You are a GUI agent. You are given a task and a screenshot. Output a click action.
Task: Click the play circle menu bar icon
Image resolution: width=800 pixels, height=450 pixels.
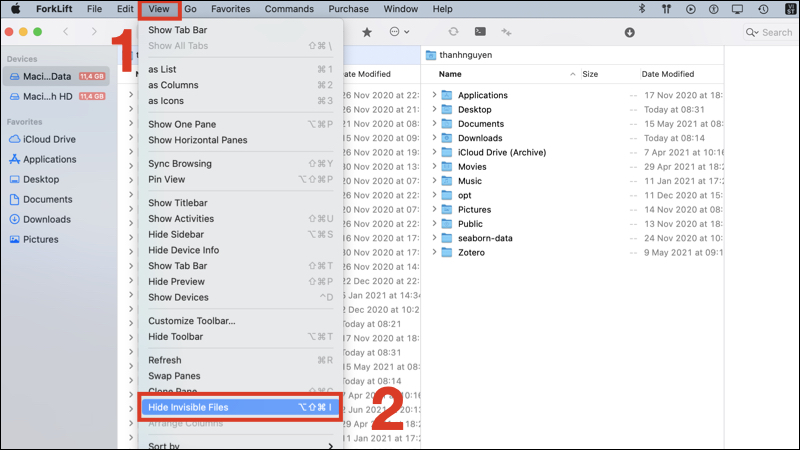click(690, 9)
